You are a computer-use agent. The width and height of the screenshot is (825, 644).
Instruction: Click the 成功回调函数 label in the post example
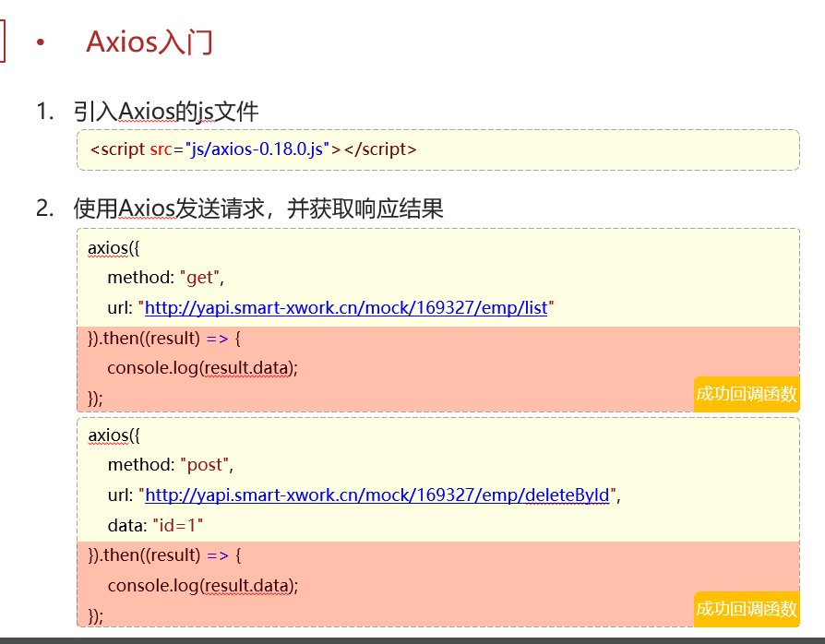click(746, 609)
